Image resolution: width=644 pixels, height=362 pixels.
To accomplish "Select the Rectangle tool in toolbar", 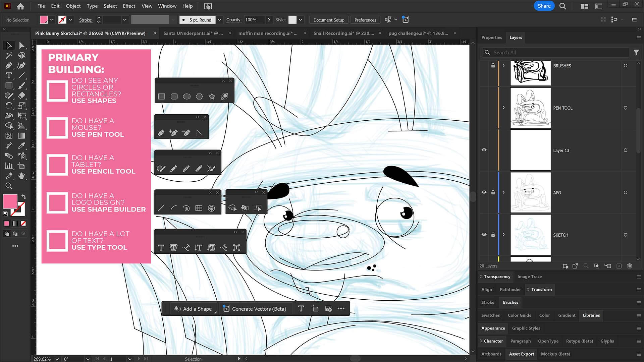I will (x=9, y=85).
